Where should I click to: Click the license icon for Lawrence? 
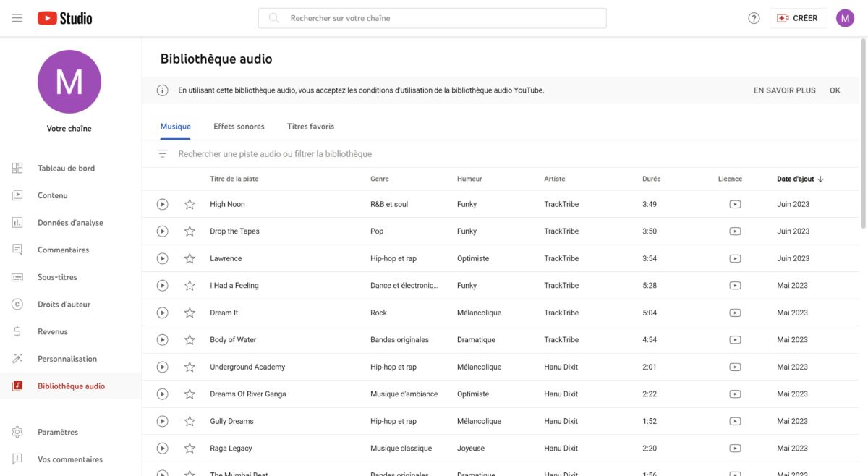(x=735, y=258)
